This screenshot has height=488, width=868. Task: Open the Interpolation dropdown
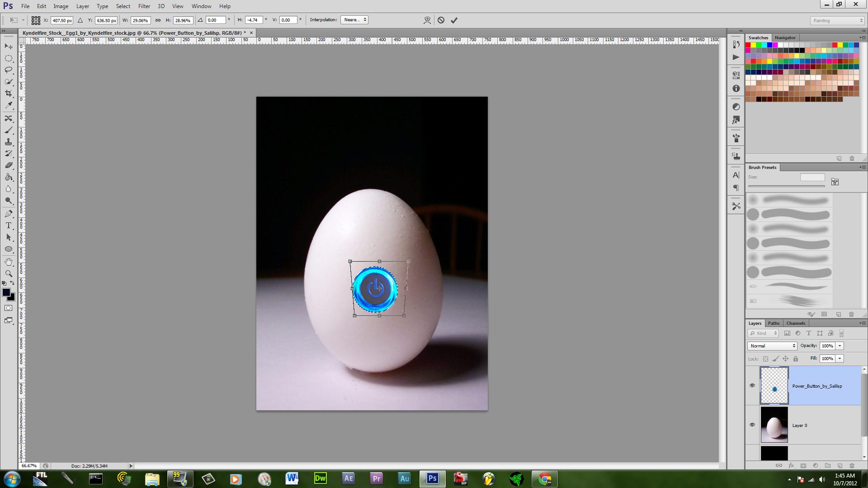click(x=355, y=20)
